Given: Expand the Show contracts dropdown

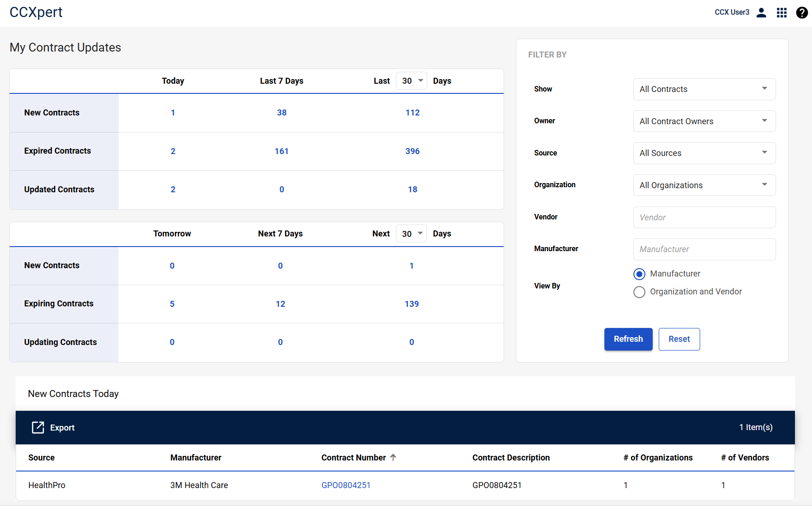Looking at the screenshot, I should coord(704,89).
